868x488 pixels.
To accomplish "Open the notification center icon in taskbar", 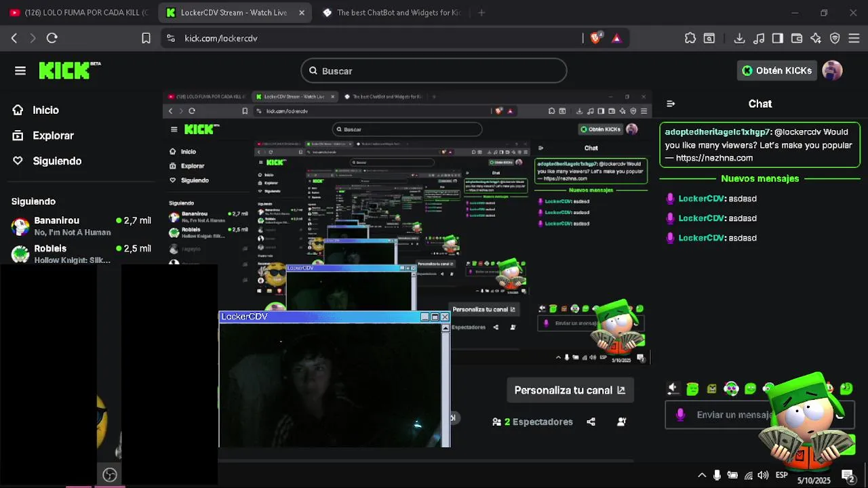I will 848,475.
